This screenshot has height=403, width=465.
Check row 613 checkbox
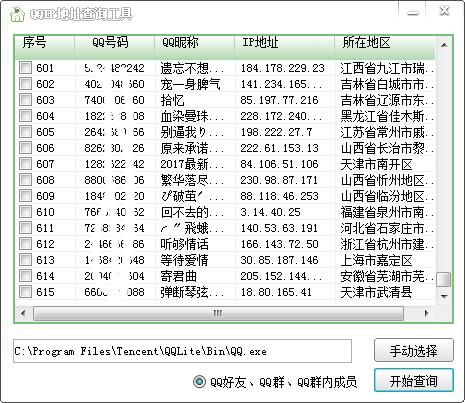(25, 259)
